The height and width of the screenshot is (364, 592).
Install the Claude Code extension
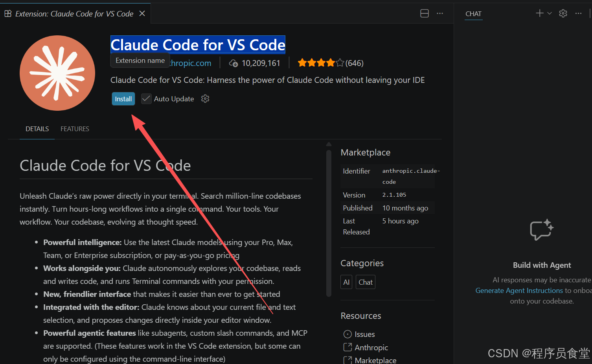point(123,99)
